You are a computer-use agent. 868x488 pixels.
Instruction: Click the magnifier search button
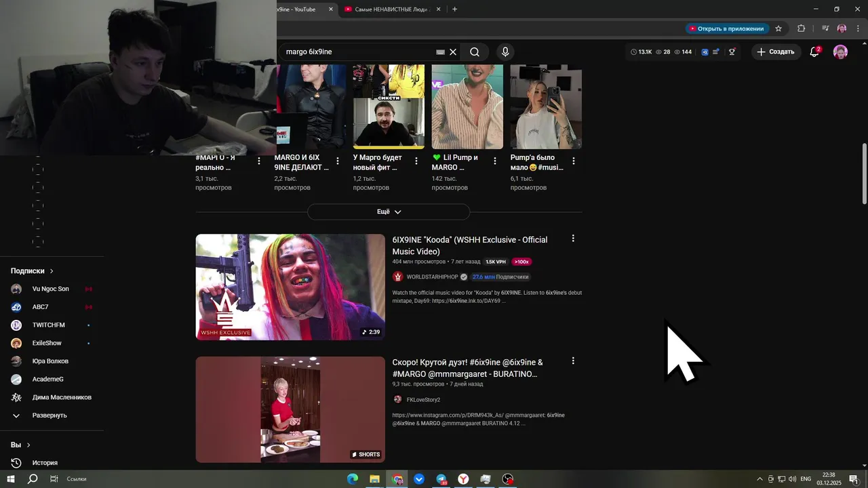(x=475, y=52)
